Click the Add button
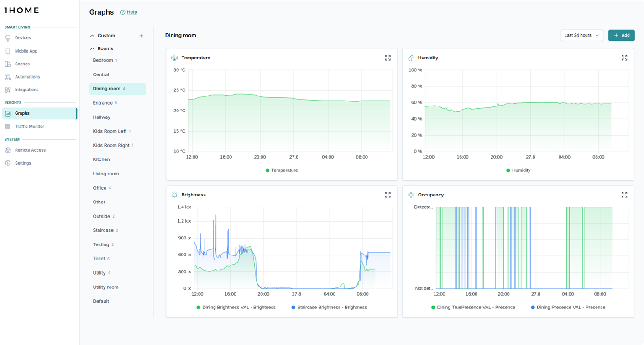 pyautogui.click(x=622, y=35)
